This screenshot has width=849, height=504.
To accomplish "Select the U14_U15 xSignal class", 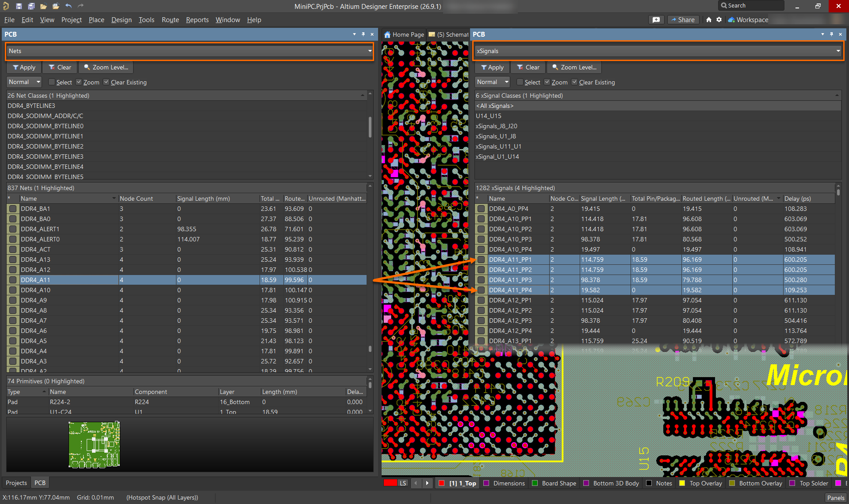I will (x=658, y=116).
